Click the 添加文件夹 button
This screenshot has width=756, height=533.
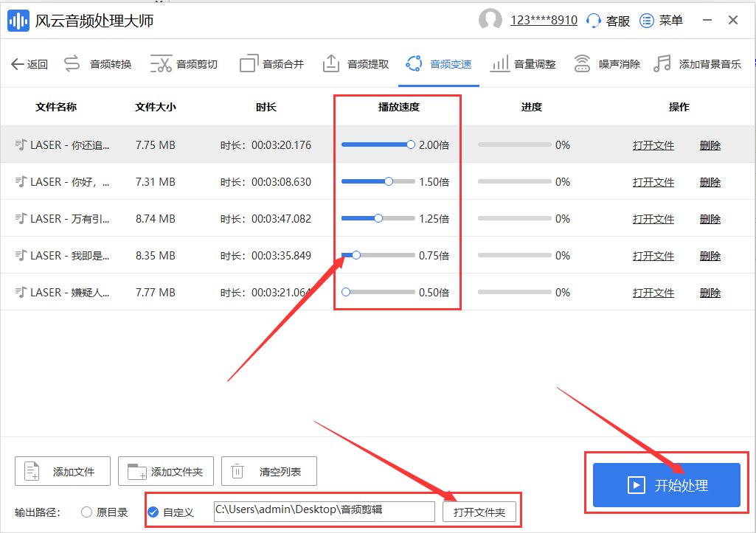[166, 471]
